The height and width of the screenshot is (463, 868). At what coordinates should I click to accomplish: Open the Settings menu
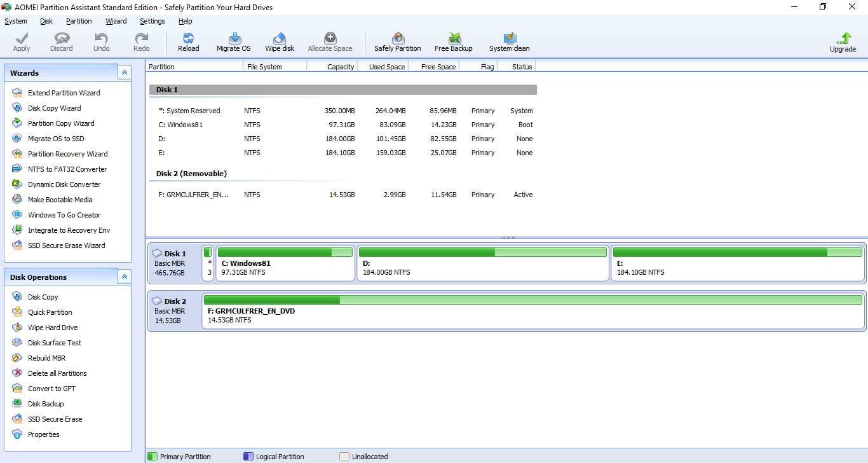coord(153,21)
